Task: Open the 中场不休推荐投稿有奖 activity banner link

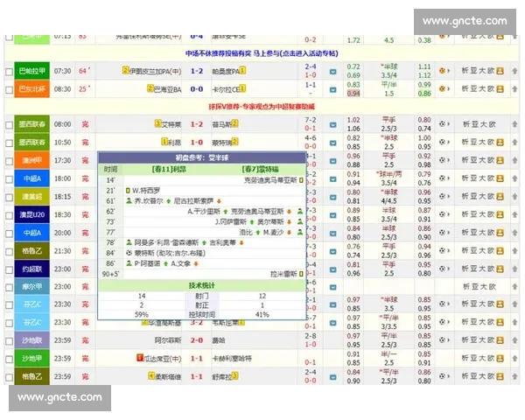Action: coord(262,53)
